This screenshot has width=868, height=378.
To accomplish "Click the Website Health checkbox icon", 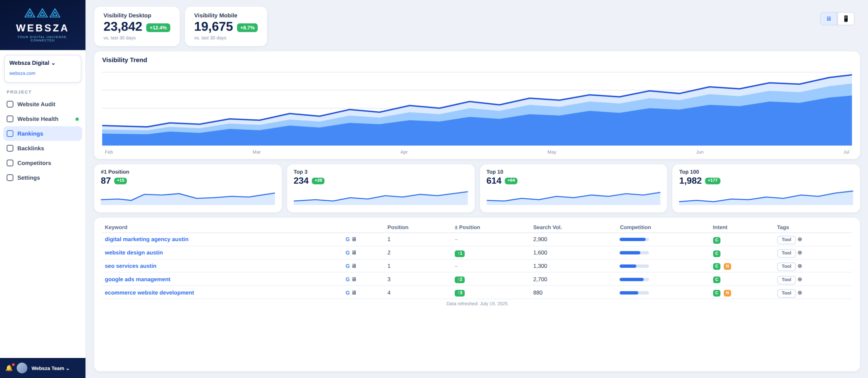I will click(x=10, y=119).
